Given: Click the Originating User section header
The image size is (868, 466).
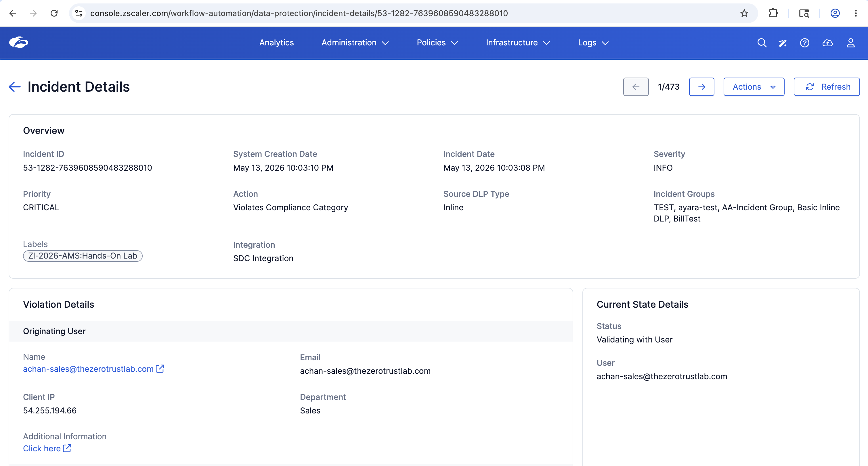Looking at the screenshot, I should point(291,331).
